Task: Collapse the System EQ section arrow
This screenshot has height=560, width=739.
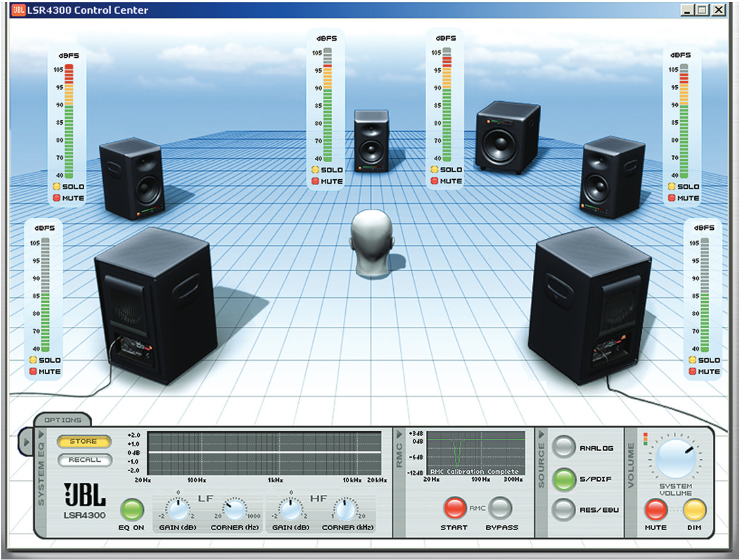Action: 42,435
